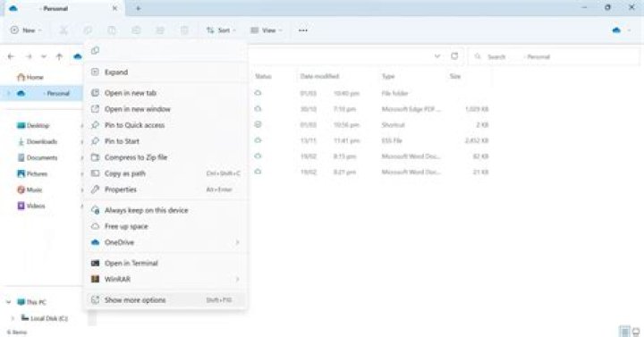The image size is (644, 337).
Task: Choose Expand in the context menu
Action: point(165,72)
